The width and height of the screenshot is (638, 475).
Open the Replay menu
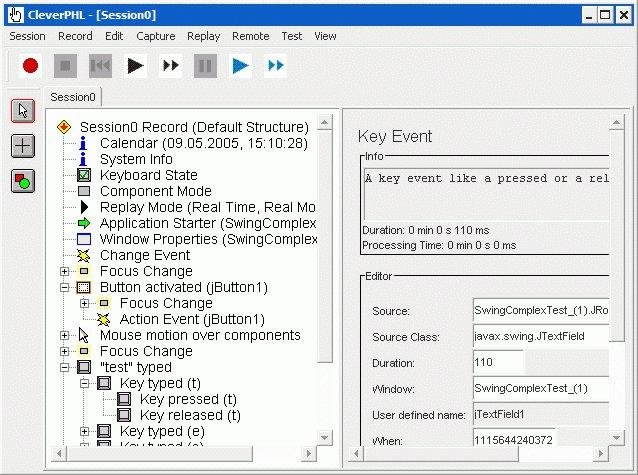[x=203, y=36]
